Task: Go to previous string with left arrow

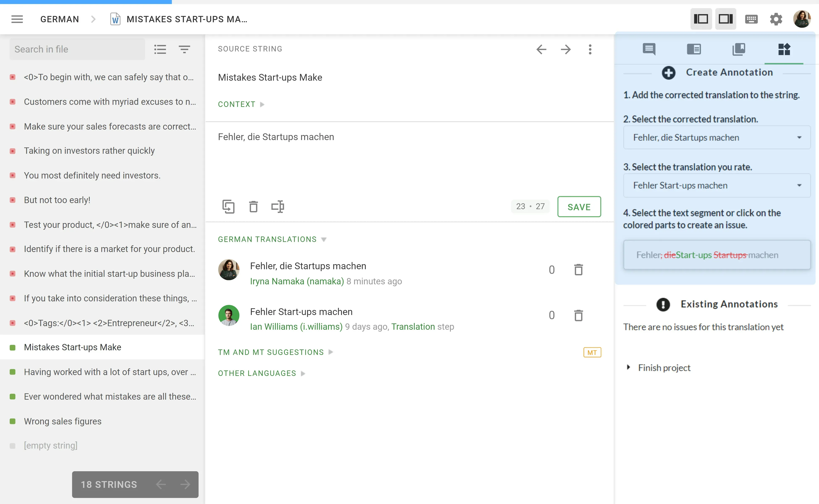Action: (541, 49)
